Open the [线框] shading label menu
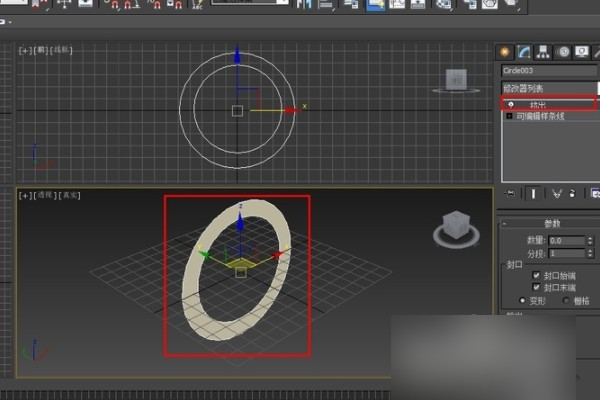This screenshot has width=600, height=400. [61, 50]
